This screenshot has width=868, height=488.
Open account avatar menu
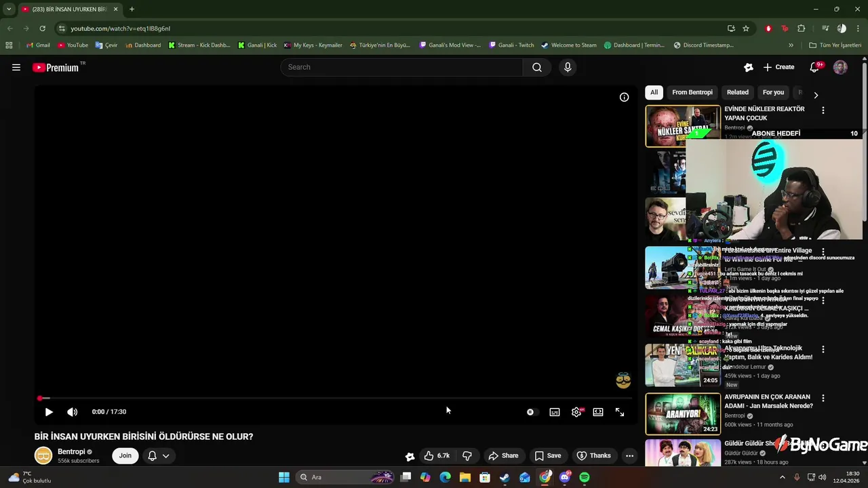click(840, 67)
